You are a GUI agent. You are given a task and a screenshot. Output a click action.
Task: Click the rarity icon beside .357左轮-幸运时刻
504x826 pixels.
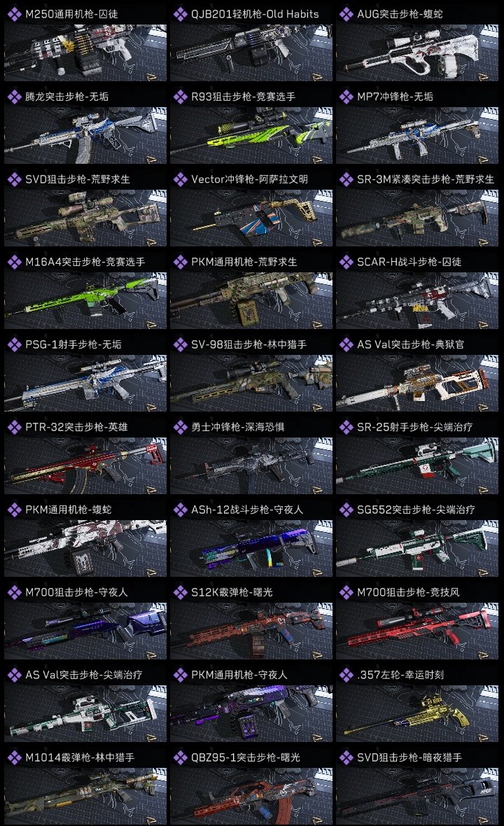coord(346,675)
